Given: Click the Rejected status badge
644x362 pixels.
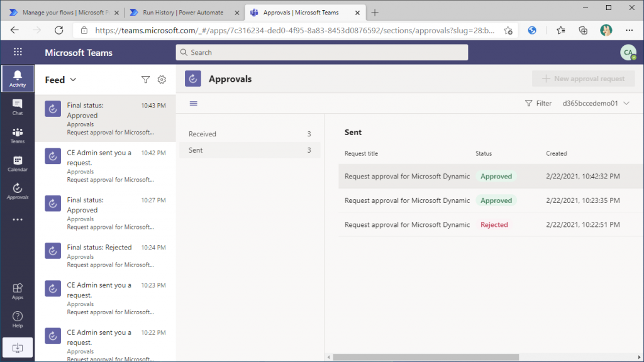Looking at the screenshot, I should point(494,225).
